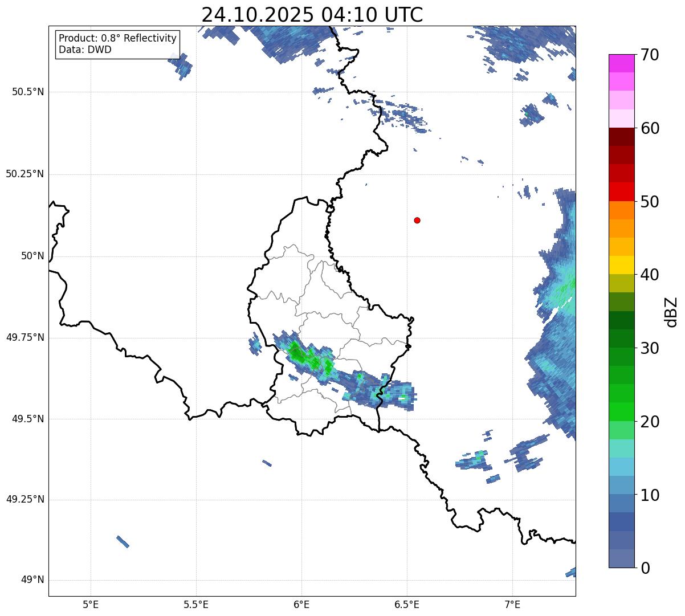This screenshot has height=616, width=685.
Task: Click the 49.25°N latitude tick label
Action: pyautogui.click(x=25, y=499)
